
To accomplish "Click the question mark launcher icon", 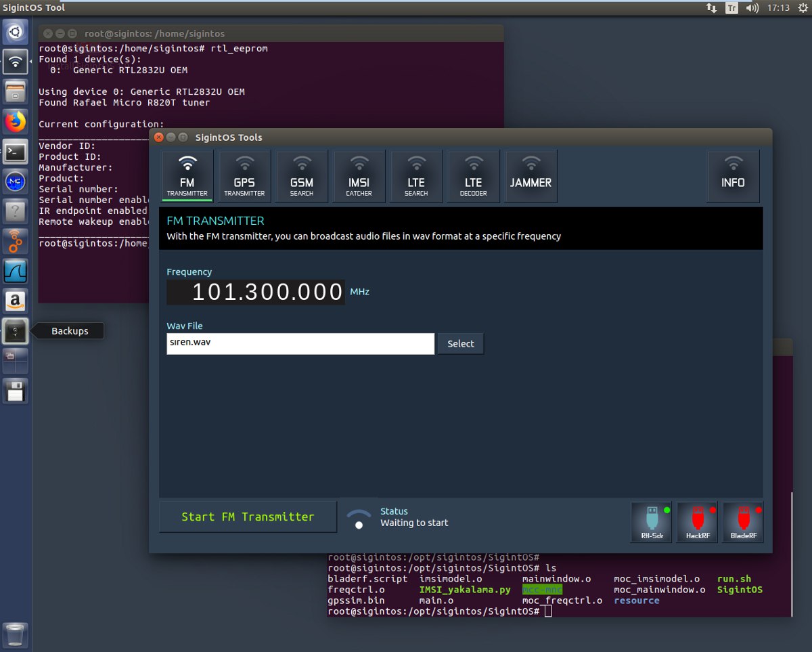I will click(x=16, y=211).
